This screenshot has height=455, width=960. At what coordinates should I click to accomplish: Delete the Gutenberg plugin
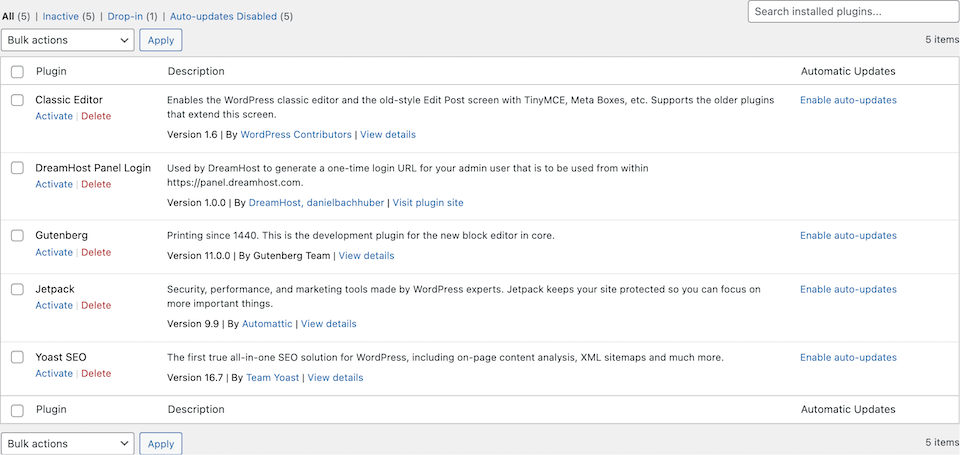(x=96, y=252)
